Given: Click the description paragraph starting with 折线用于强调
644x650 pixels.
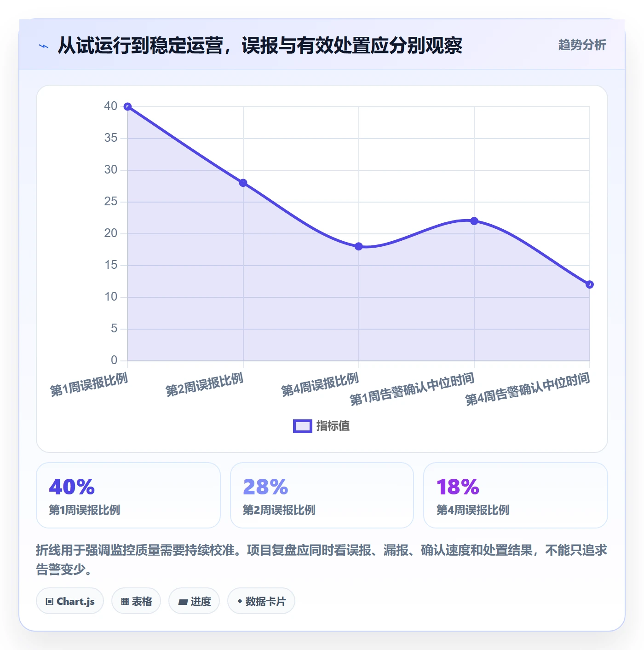Looking at the screenshot, I should (322, 560).
